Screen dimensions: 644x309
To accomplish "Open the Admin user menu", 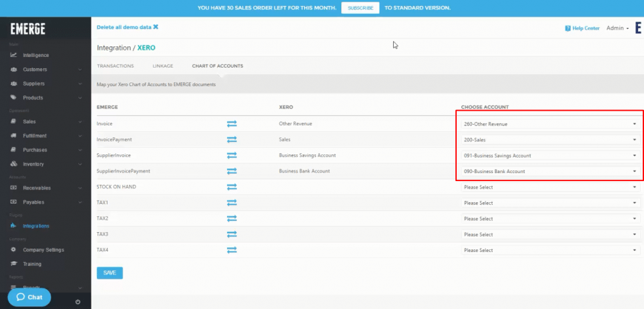I will click(617, 29).
